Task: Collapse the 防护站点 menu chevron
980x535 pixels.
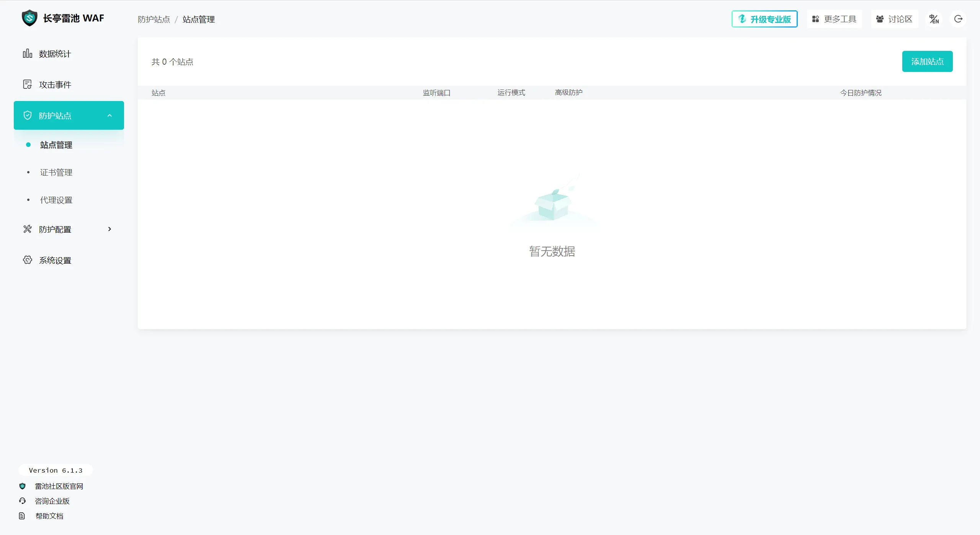Action: point(109,116)
